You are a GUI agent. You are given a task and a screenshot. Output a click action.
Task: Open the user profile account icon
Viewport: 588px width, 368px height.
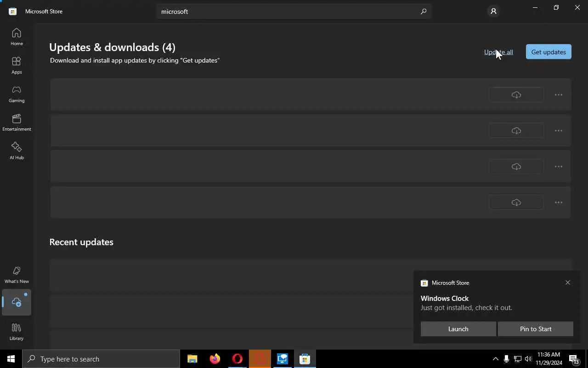493,11
